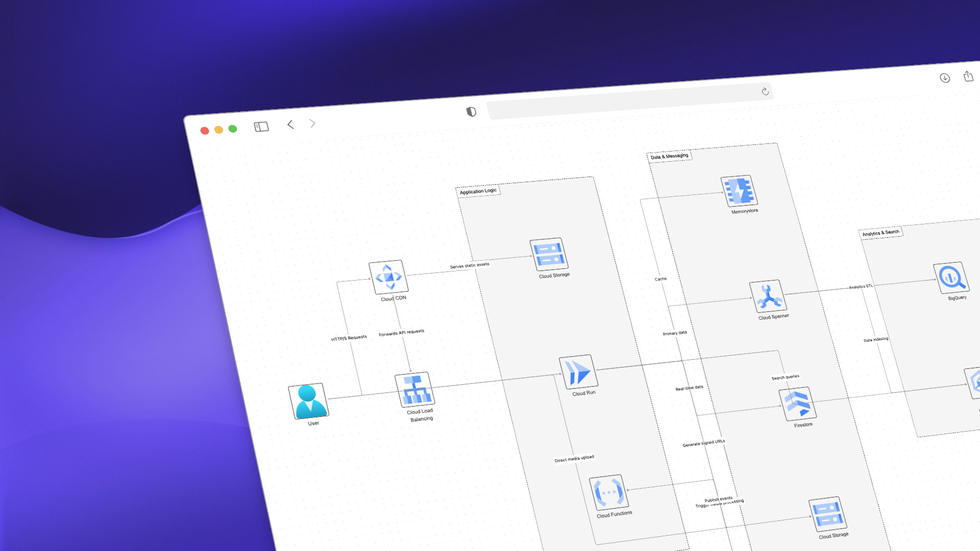Click the BigQuery node icon
Screen dimensions: 980x551
951,278
